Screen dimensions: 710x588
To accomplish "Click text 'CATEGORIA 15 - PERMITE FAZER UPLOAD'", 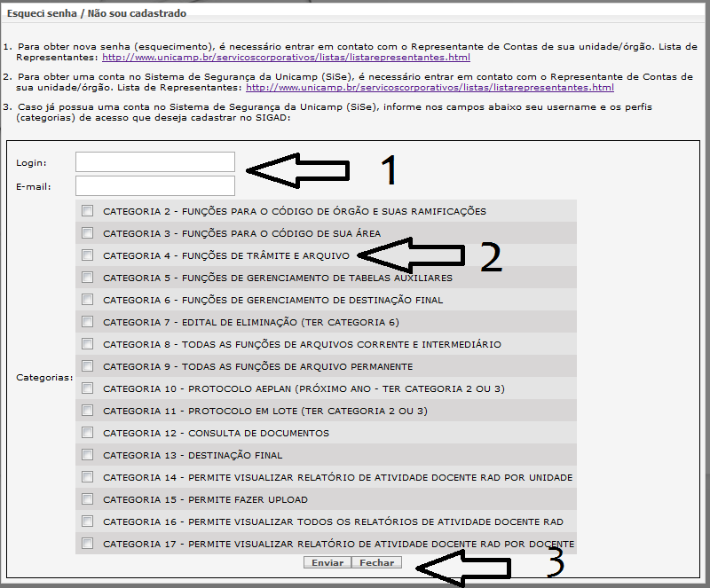I will tap(205, 499).
